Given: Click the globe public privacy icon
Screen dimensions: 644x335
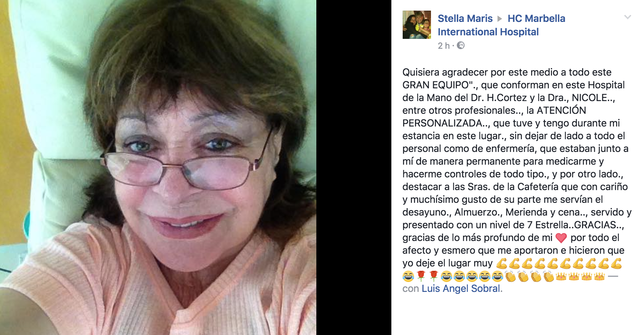Looking at the screenshot, I should (461, 45).
